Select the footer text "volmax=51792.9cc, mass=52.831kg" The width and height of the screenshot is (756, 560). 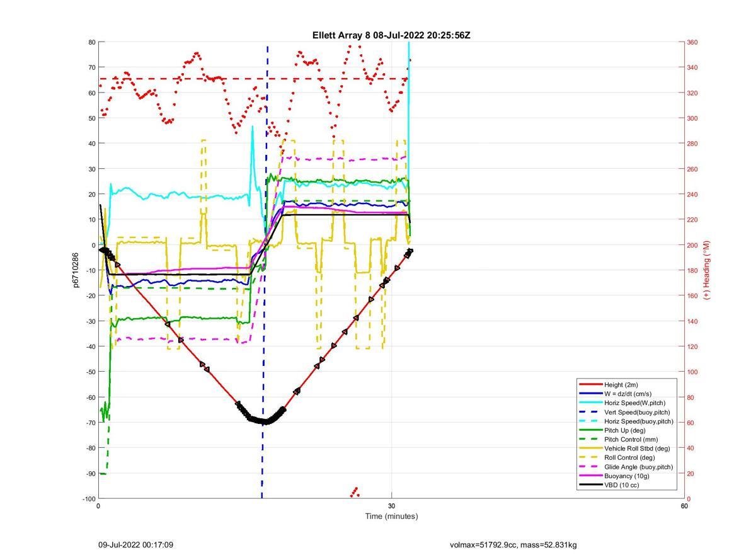click(x=513, y=545)
